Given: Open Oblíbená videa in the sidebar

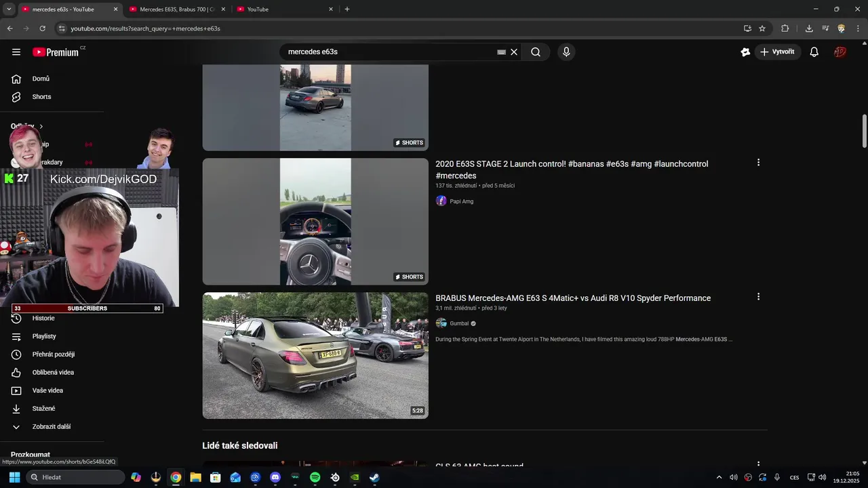Looking at the screenshot, I should tap(52, 372).
